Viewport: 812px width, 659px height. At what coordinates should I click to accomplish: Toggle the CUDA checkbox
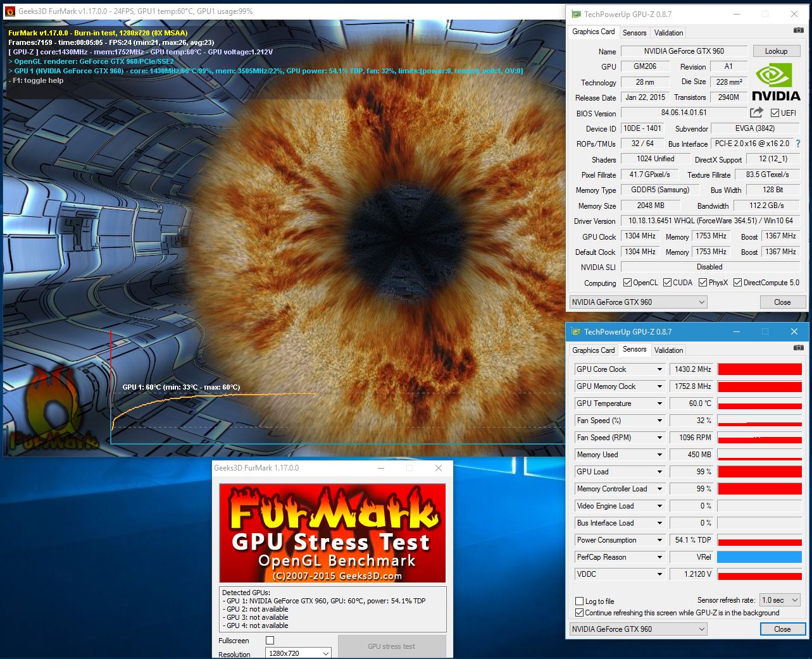click(x=667, y=283)
